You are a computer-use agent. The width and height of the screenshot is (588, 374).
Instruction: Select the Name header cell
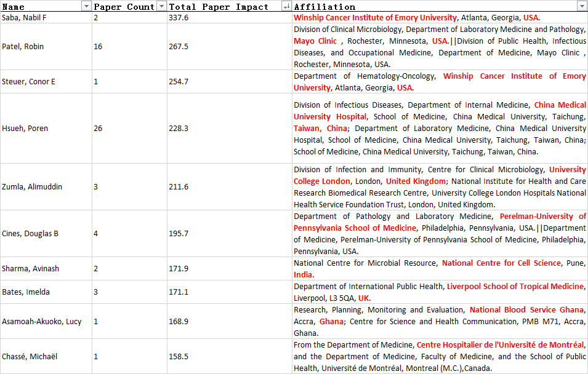46,6
